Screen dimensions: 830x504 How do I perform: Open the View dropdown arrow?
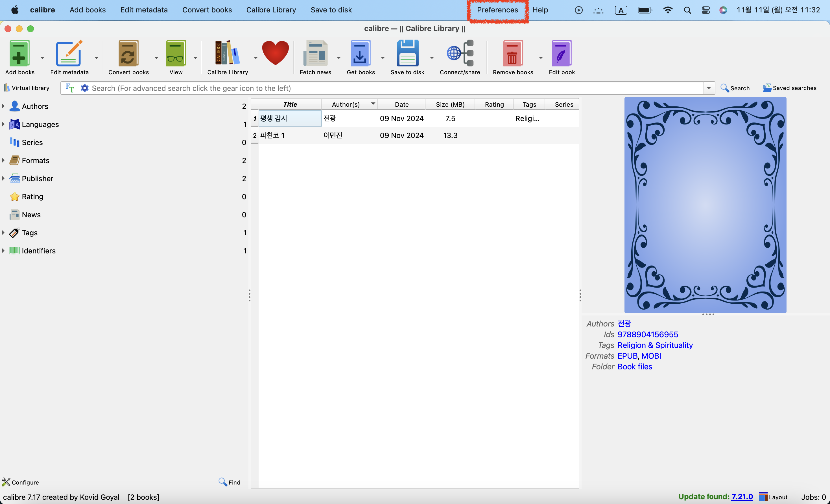point(195,58)
